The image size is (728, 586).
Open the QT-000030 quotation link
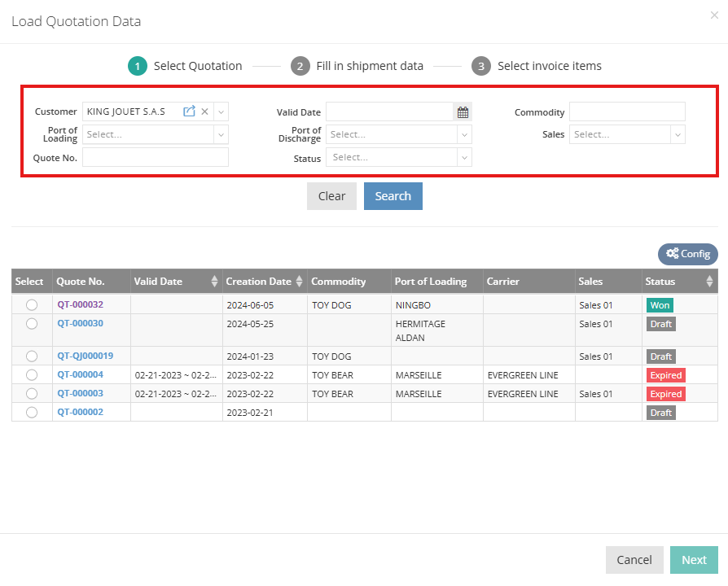click(x=80, y=323)
